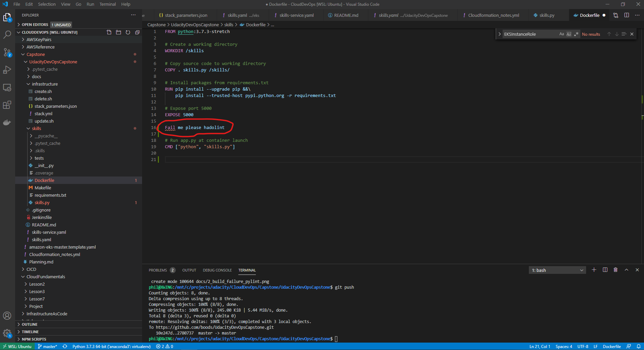
Task: Collapse all folders in explorer
Action: point(137,32)
